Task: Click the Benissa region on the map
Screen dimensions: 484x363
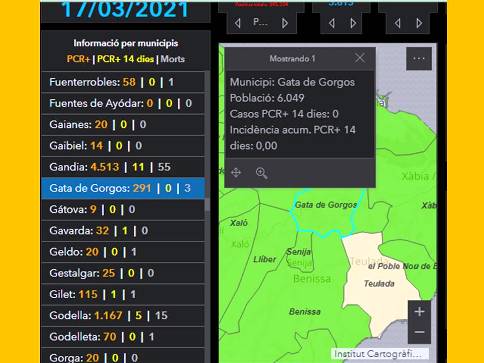Action: pos(305,312)
